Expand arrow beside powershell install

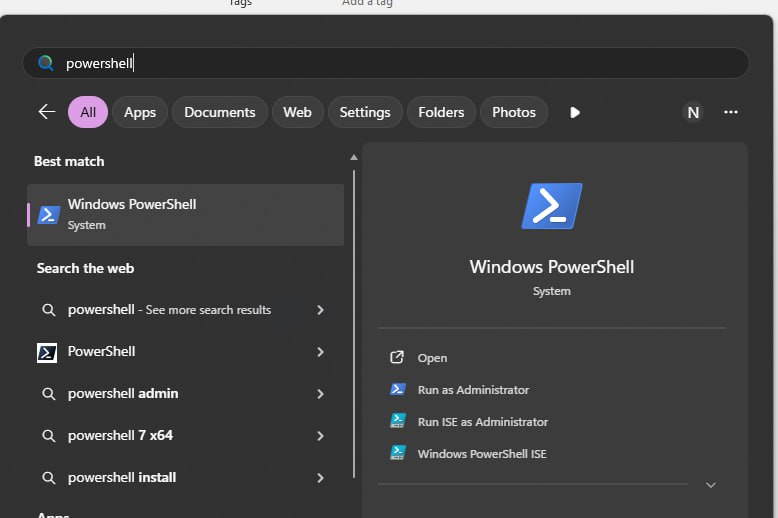(321, 478)
